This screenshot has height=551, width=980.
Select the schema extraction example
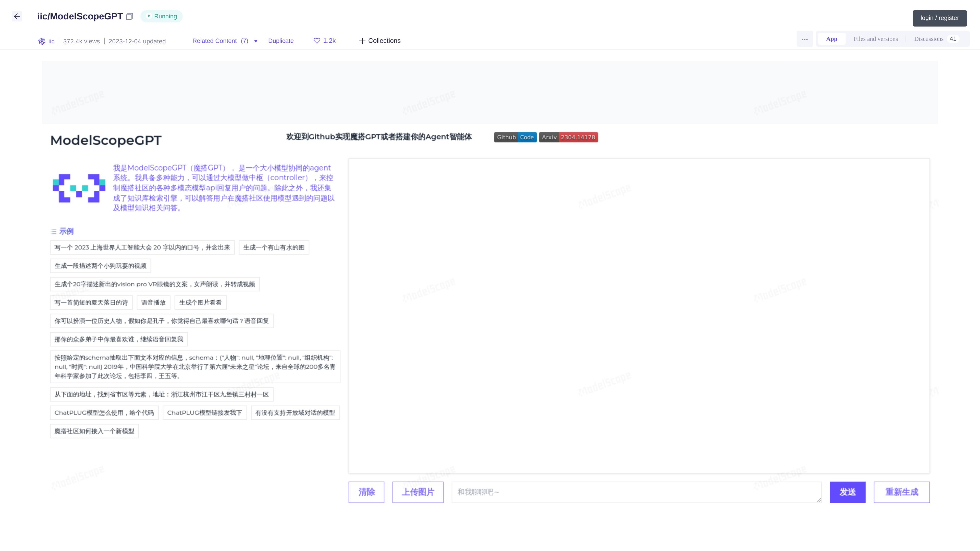tap(195, 367)
